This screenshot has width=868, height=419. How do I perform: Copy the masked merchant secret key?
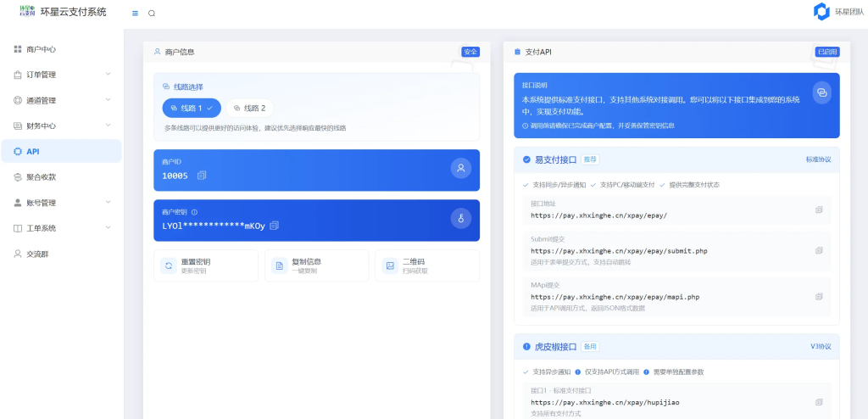pyautogui.click(x=274, y=226)
